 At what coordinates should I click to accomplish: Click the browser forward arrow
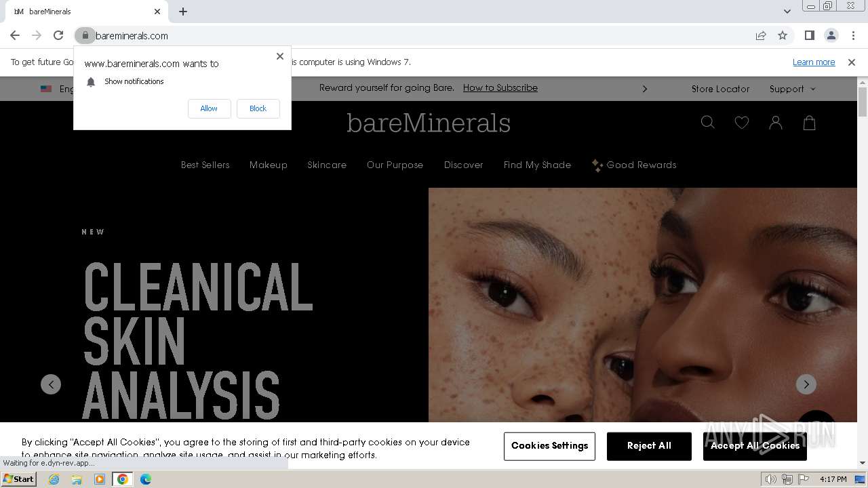[x=37, y=35]
